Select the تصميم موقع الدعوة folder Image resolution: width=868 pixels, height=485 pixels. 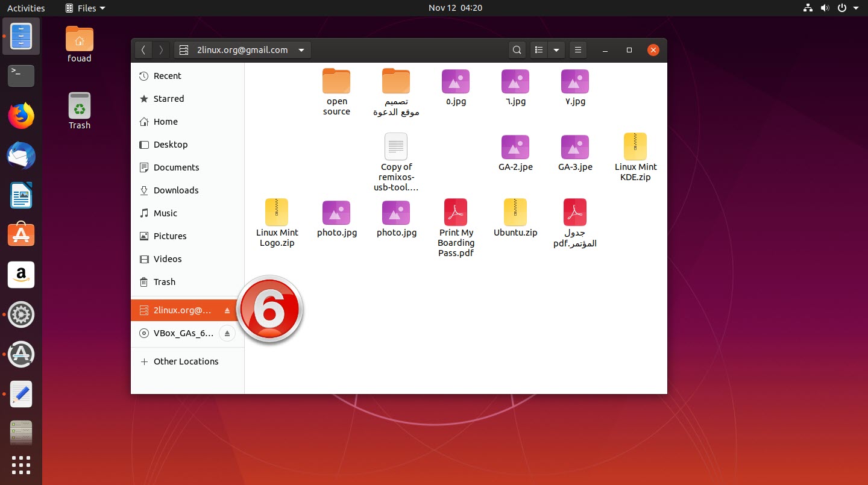pos(396,92)
